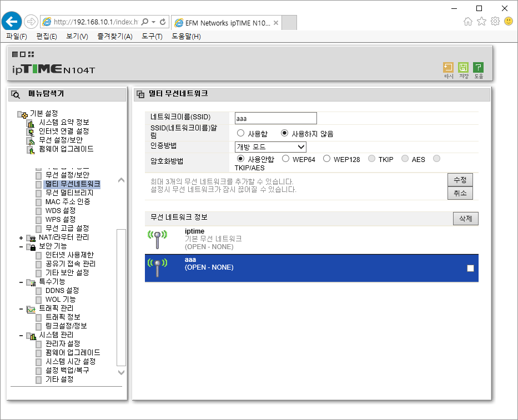The height and width of the screenshot is (420, 518).
Task: Check the checkbox on the aaa network row
Action: click(470, 268)
